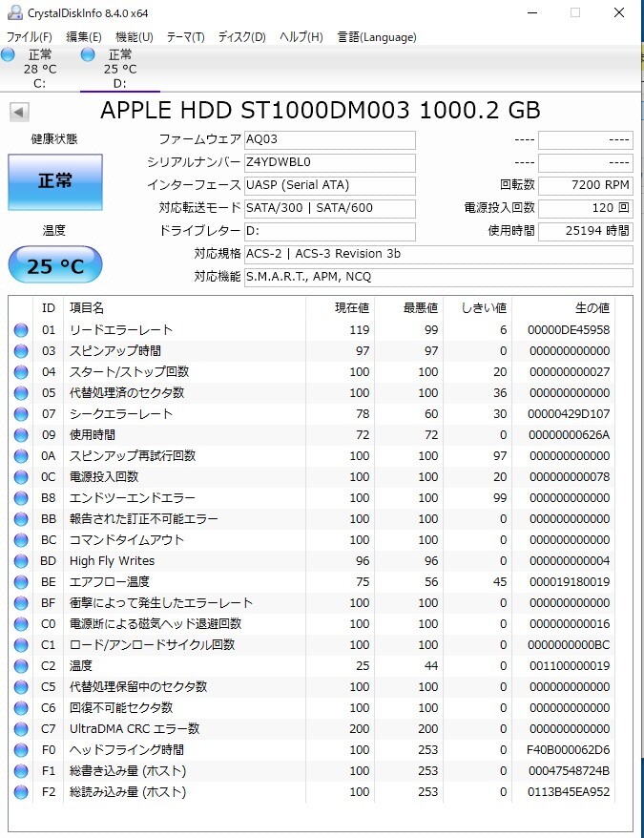Click status orb for 報告された訂正不可能エラー row

click(x=21, y=519)
